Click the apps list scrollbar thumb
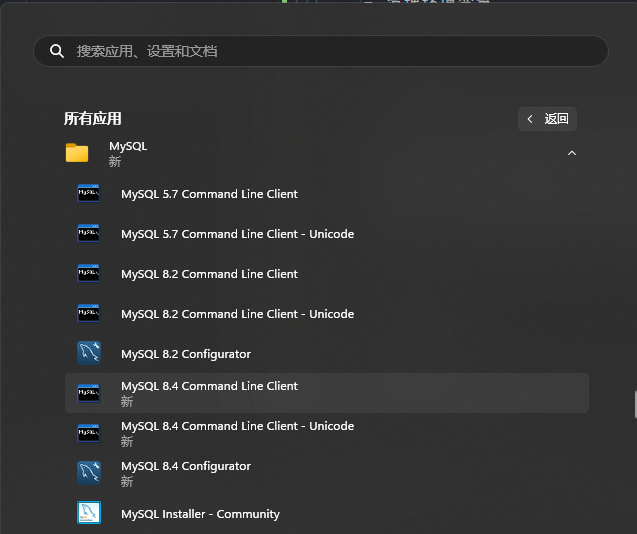637x534 pixels. pyautogui.click(x=635, y=404)
